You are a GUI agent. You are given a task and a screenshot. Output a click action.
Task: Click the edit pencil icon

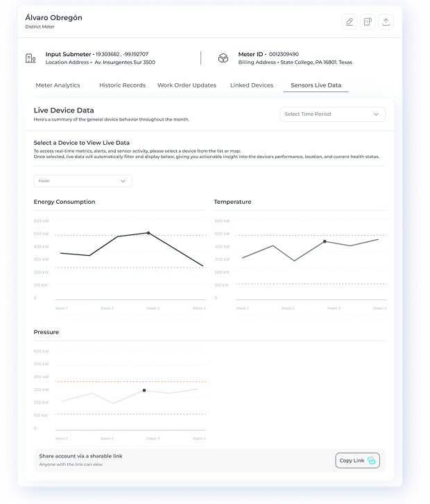350,22
